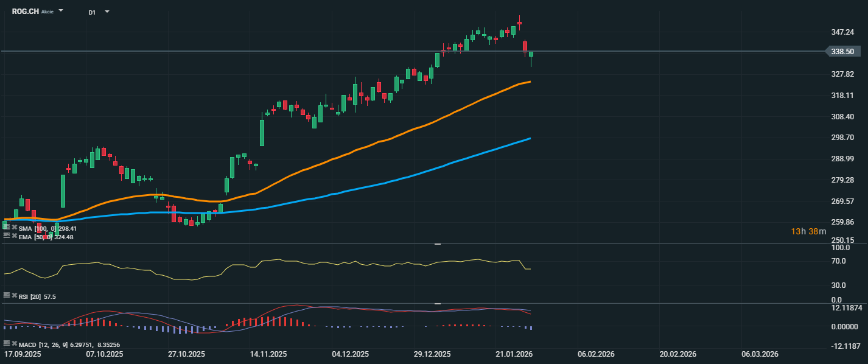Remove SMA indicator with X icon
The height and width of the screenshot is (364, 868).
pos(13,228)
